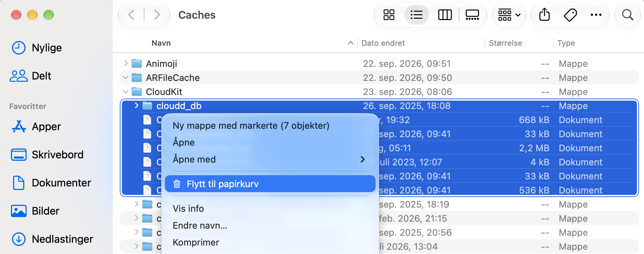Image resolution: width=644 pixels, height=254 pixels.
Task: Sort by the Dato endret column
Action: pyautogui.click(x=383, y=43)
